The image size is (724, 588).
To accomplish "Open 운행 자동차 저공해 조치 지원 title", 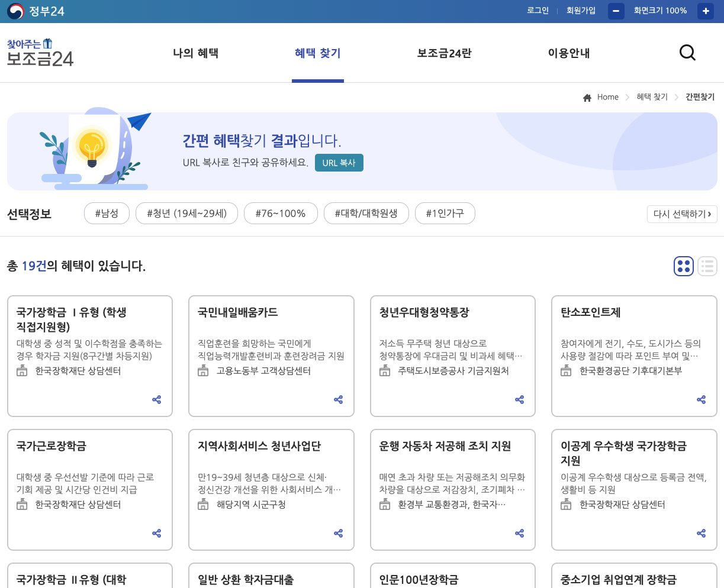I will click(x=445, y=446).
